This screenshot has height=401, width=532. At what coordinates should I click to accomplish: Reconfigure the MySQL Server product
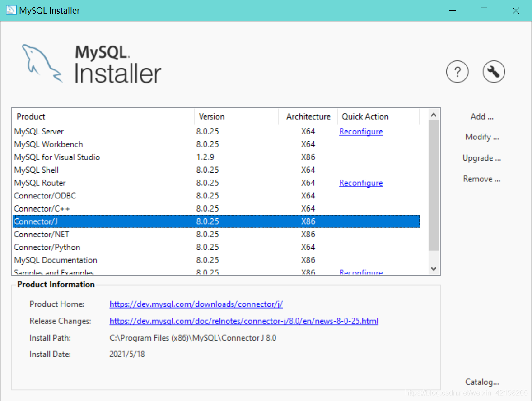361,132
